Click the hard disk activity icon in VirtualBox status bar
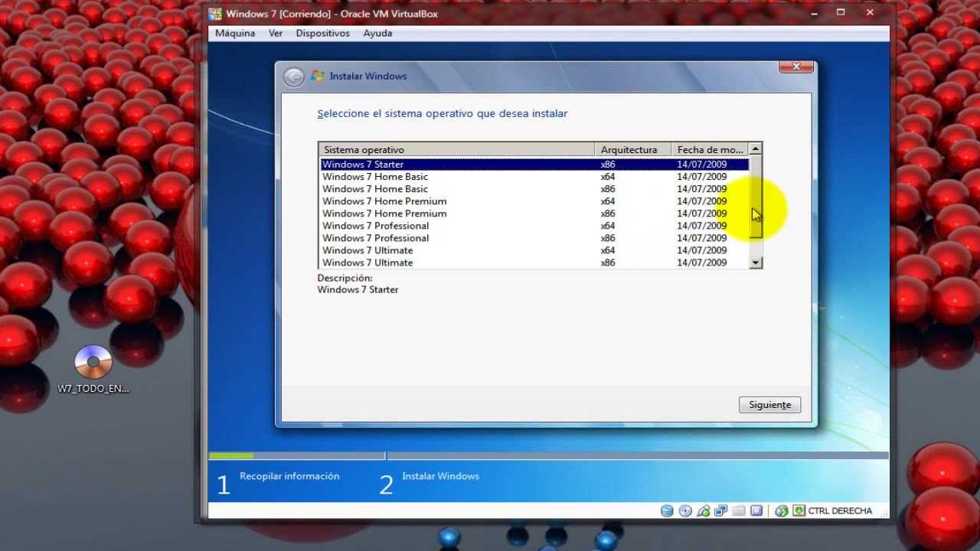980x551 pixels. [x=667, y=511]
